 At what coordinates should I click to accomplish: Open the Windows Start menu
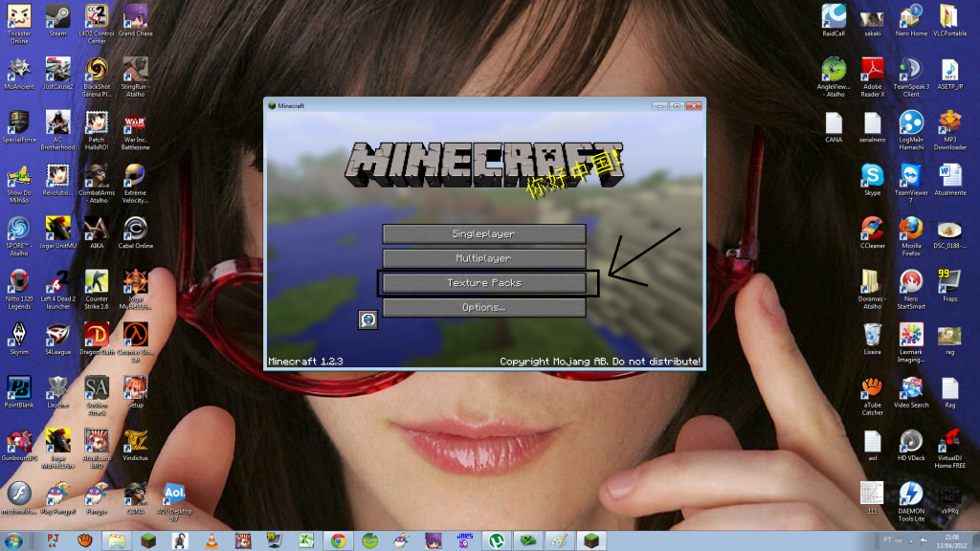pyautogui.click(x=13, y=540)
